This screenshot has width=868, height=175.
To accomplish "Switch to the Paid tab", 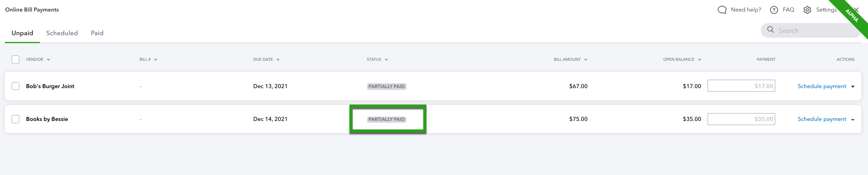I will 97,33.
